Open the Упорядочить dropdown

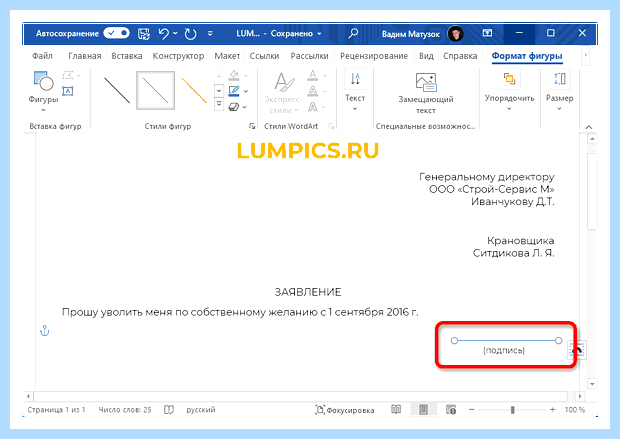pos(509,91)
